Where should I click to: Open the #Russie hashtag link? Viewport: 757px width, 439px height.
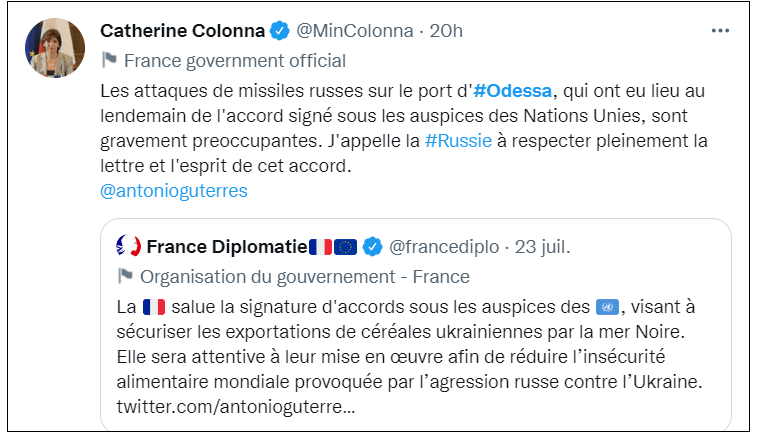click(x=458, y=139)
